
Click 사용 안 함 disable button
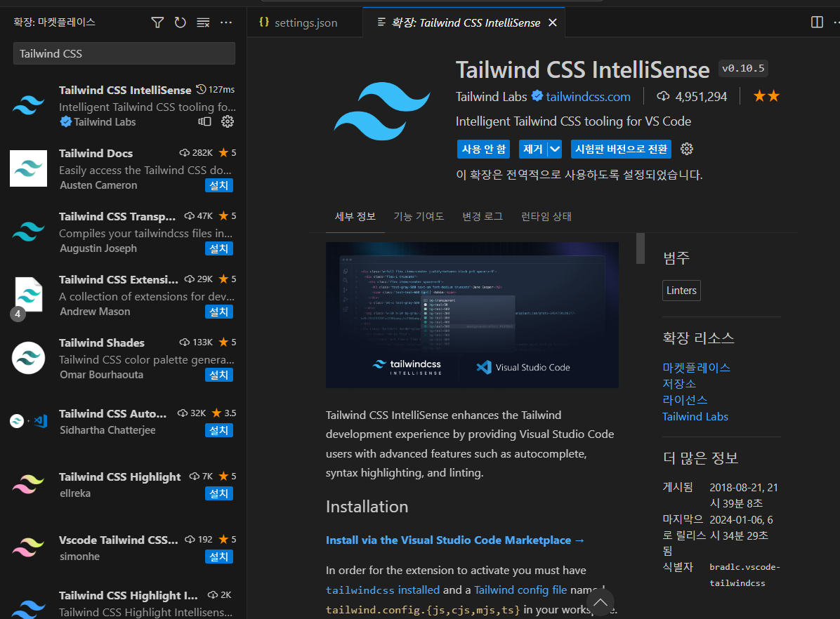[483, 149]
